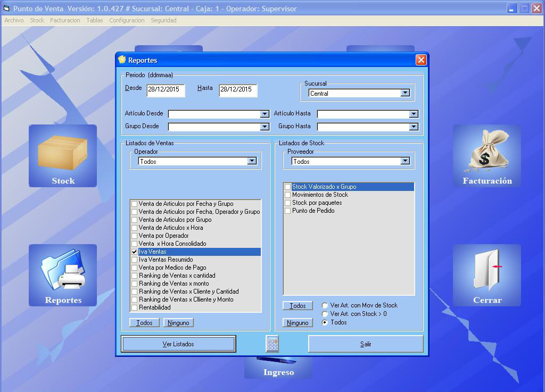Check Ranking de Ventas x monto
545x392 pixels.
click(x=134, y=283)
